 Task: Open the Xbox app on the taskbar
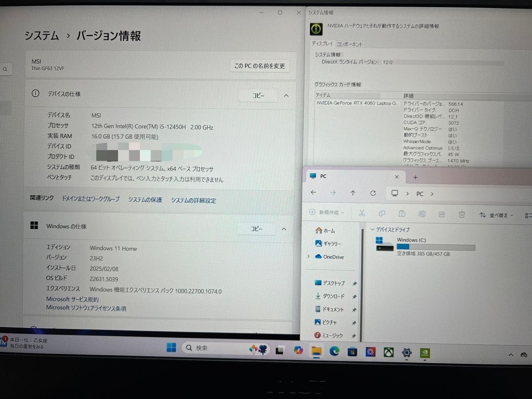(x=388, y=352)
